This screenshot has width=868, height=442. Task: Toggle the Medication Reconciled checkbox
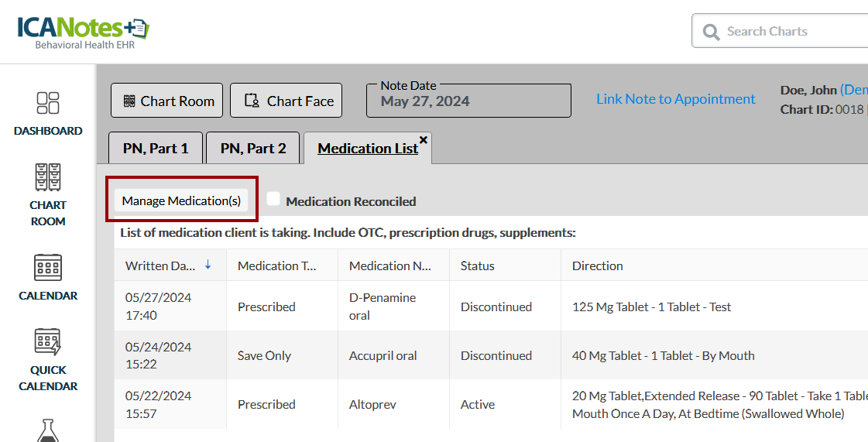click(x=273, y=199)
